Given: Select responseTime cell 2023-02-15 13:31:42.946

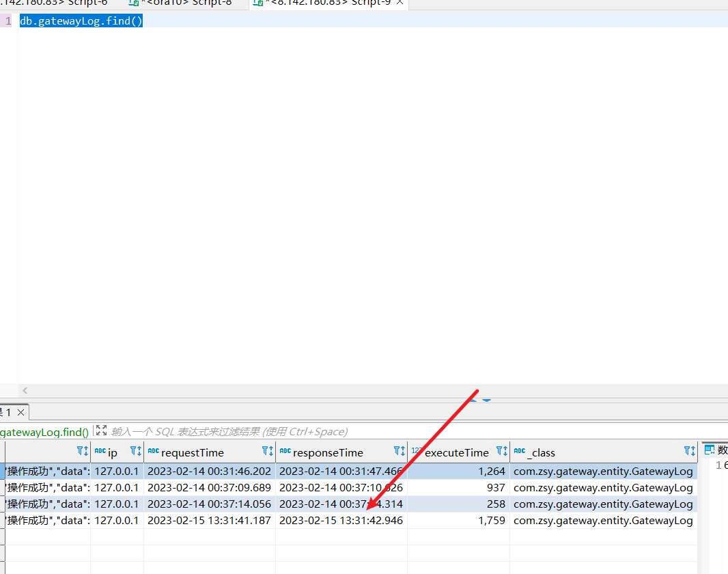Looking at the screenshot, I should point(341,520).
